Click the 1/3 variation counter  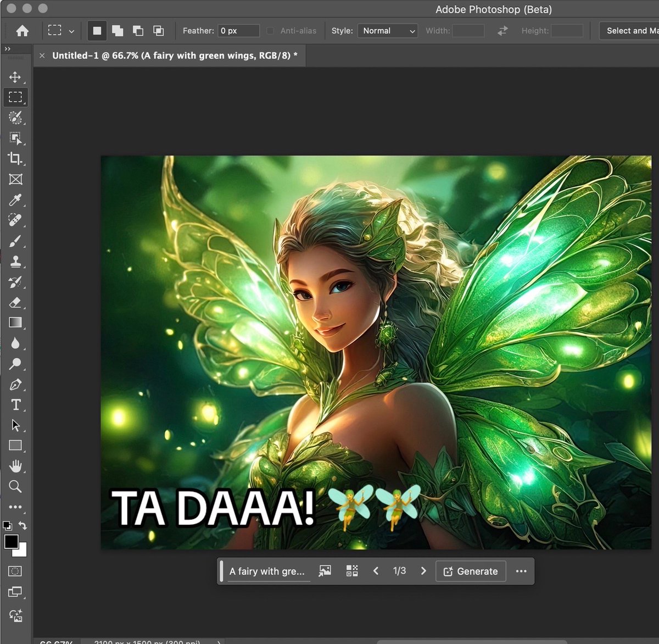[399, 571]
